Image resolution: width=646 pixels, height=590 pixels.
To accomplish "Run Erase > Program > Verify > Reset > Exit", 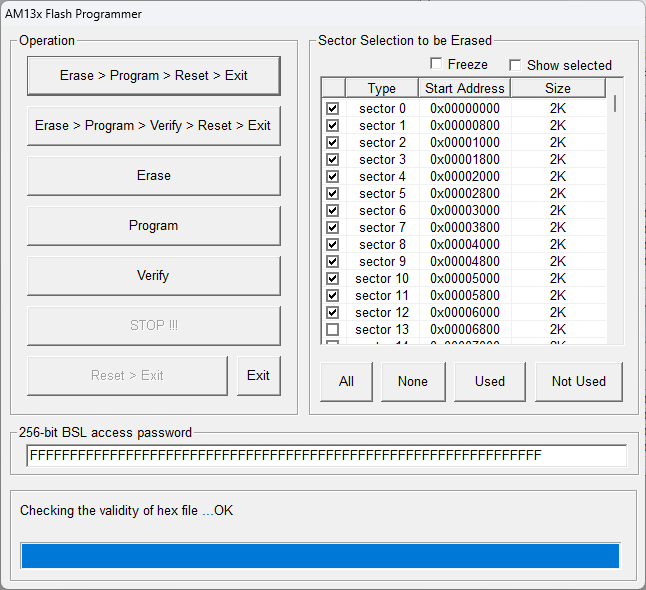I will click(x=154, y=126).
